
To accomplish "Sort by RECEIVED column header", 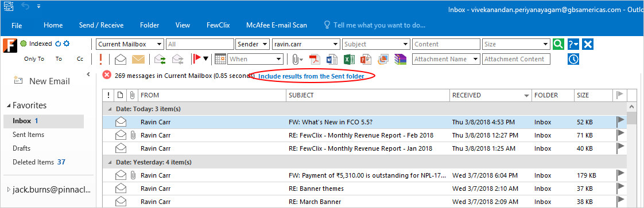I will (490, 95).
